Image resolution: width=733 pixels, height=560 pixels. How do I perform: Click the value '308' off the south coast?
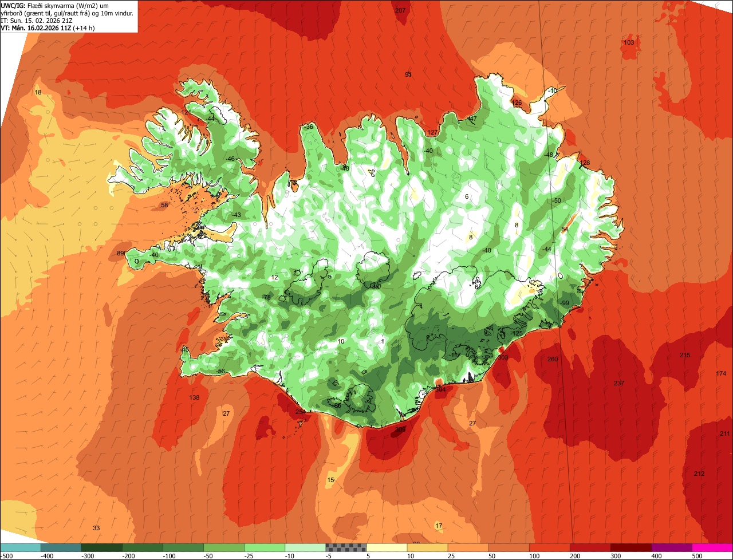tap(400, 429)
